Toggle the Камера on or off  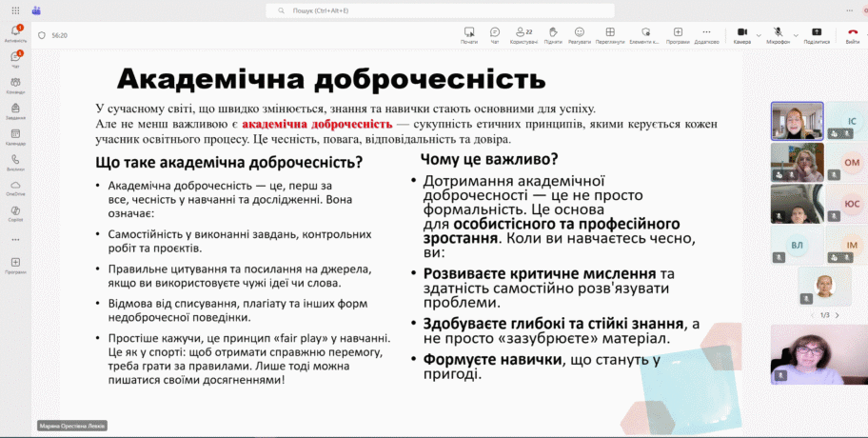coord(741,34)
